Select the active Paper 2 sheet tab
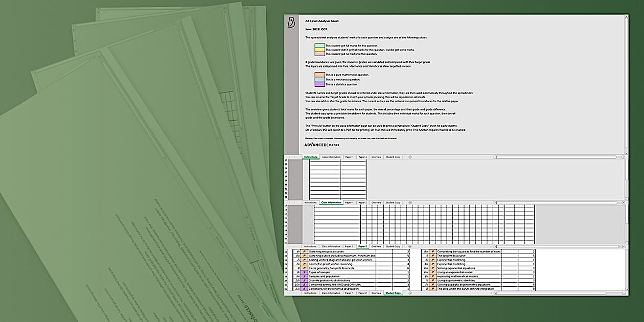The width and height of the screenshot is (644, 322). tap(362, 246)
